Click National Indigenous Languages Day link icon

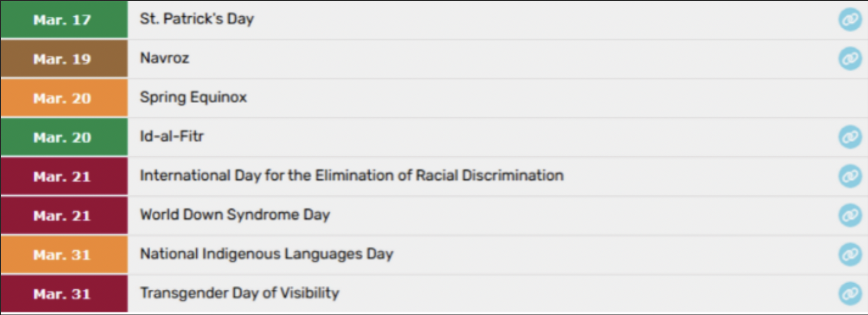(849, 254)
